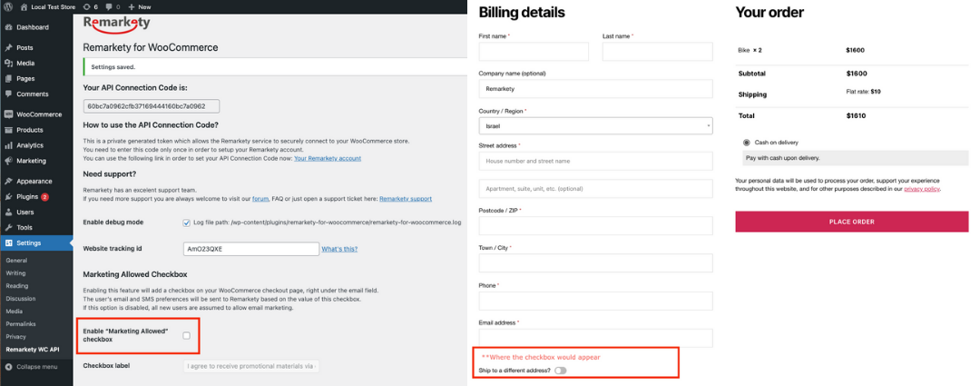Open the Permalinks settings submenu
980x386 pixels.
(21, 324)
